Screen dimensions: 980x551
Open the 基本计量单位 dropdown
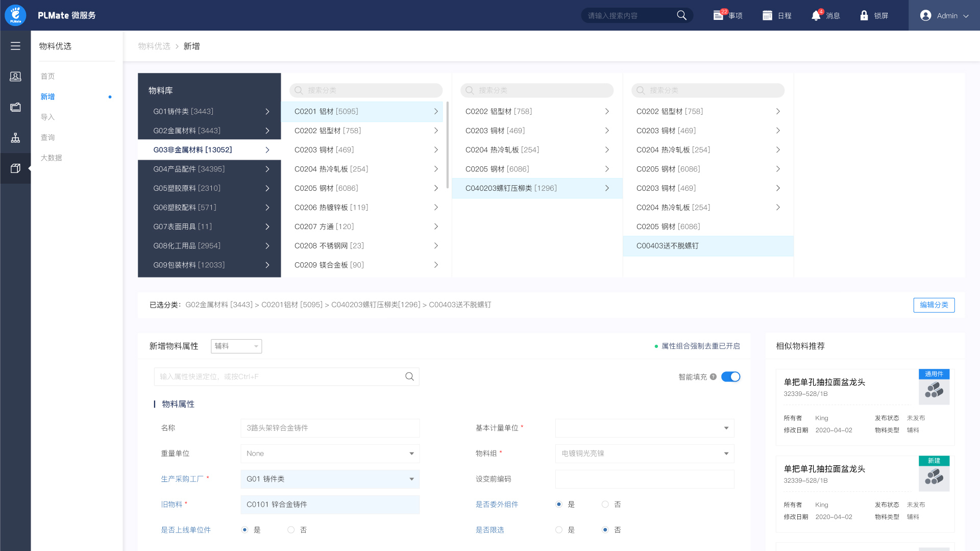[x=644, y=428]
